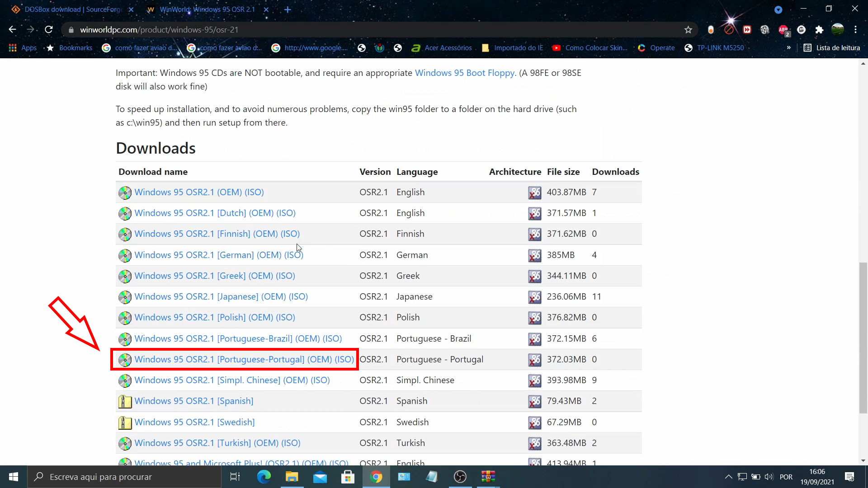
Task: Open the Chrome profile avatar
Action: pos(838,30)
